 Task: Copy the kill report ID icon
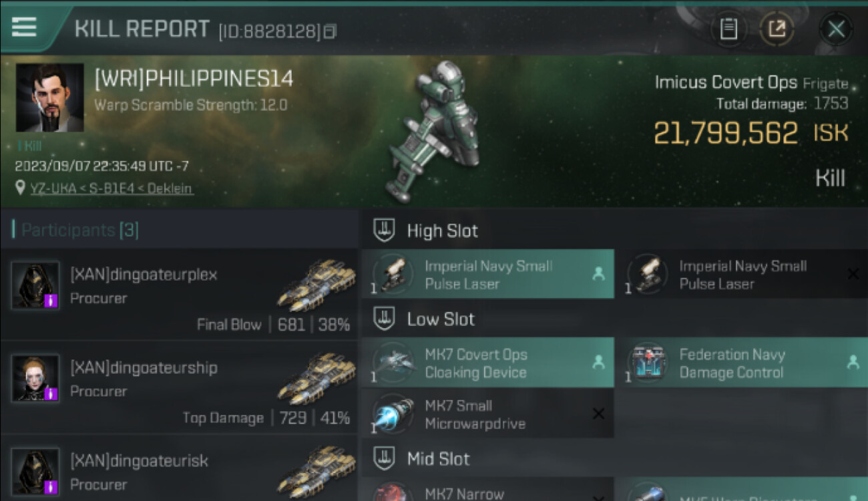click(x=331, y=31)
